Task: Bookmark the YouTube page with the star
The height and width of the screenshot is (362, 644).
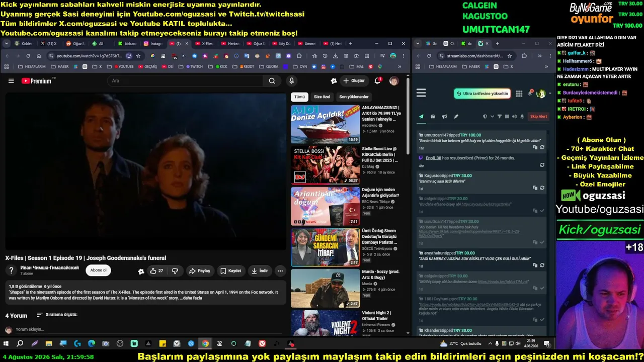Action: coord(138,56)
